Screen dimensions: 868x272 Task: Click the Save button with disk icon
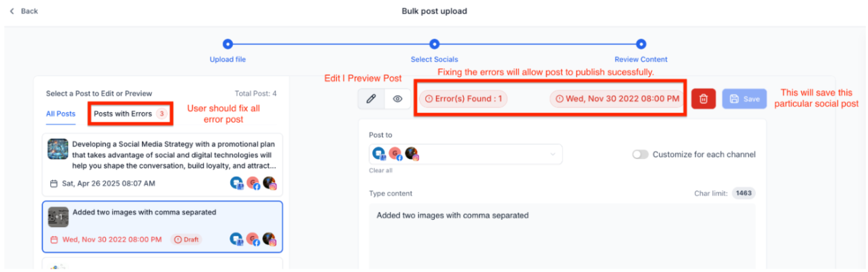point(744,99)
